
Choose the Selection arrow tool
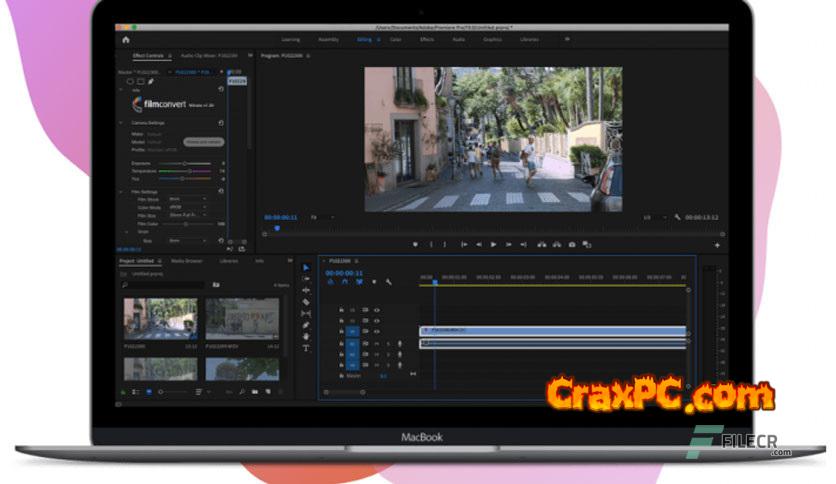click(x=306, y=267)
